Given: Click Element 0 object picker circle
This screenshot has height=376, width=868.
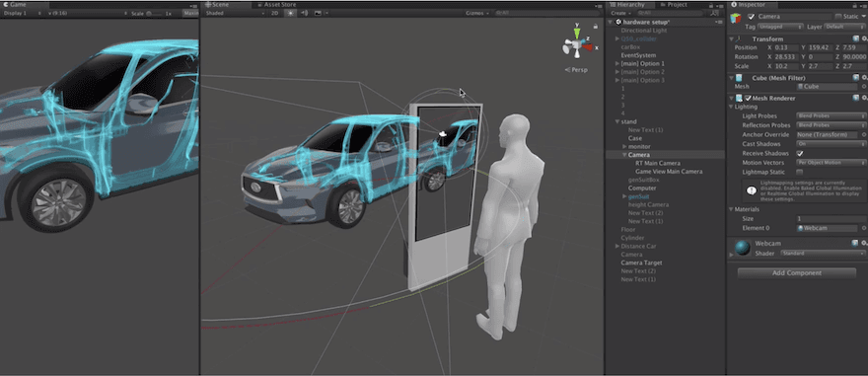Looking at the screenshot, I should click(x=864, y=228).
